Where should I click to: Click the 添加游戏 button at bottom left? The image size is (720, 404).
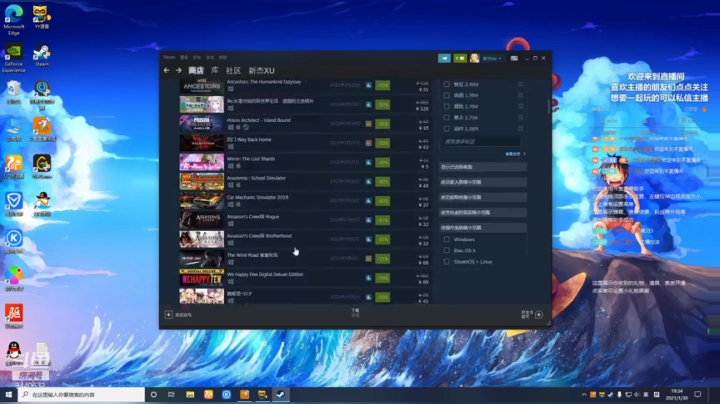178,314
